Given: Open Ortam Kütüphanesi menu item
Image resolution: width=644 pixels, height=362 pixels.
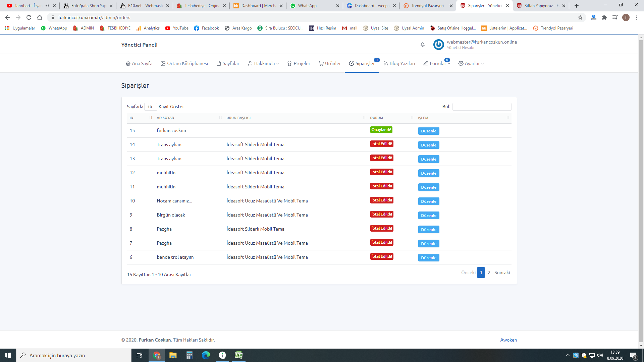Looking at the screenshot, I should pyautogui.click(x=184, y=63).
